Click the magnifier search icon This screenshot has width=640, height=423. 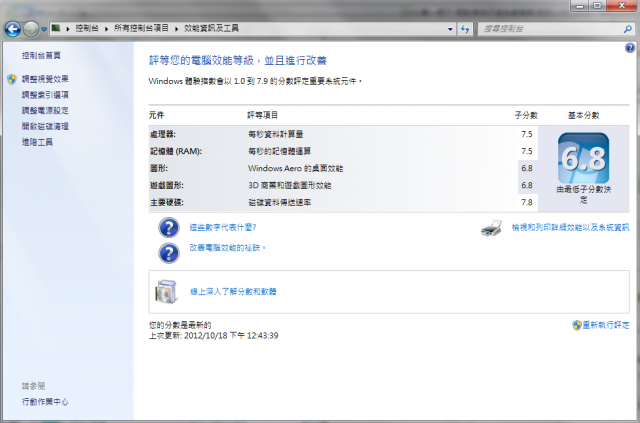click(x=628, y=29)
